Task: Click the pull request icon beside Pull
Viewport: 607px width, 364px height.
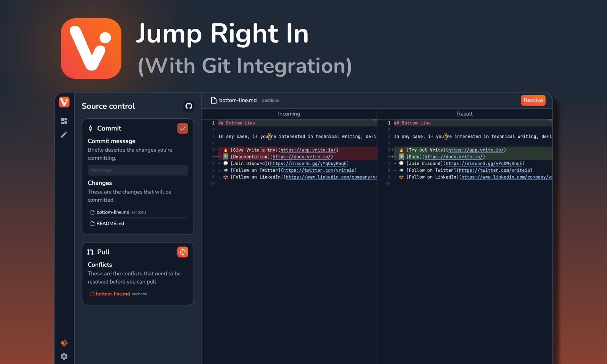Action: tap(90, 252)
